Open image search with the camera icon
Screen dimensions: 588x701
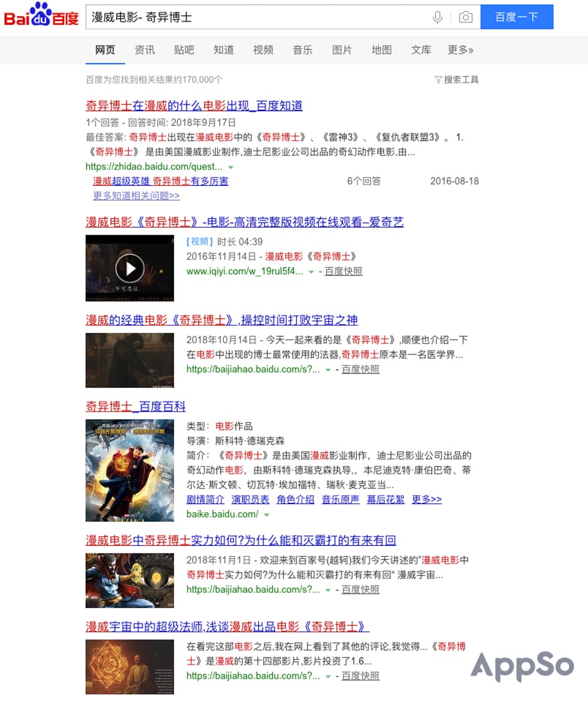(465, 17)
